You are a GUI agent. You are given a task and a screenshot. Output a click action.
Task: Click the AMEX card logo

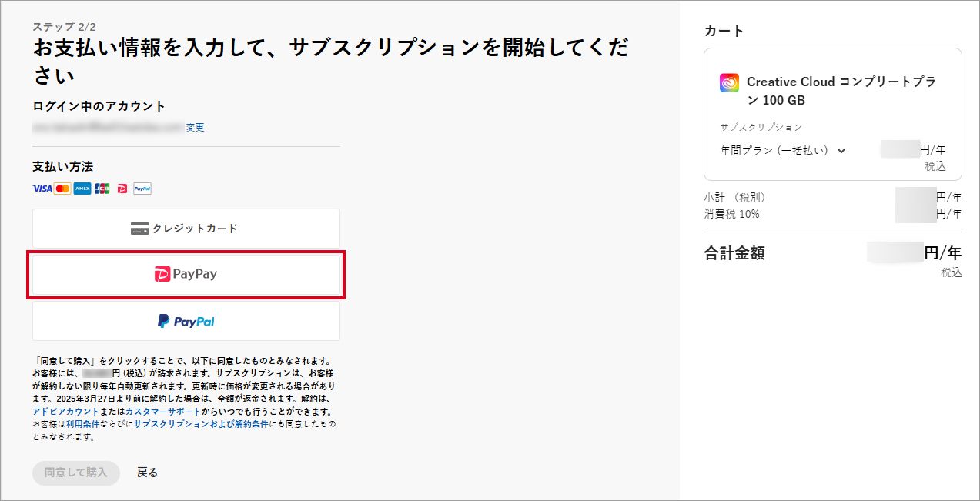point(82,189)
